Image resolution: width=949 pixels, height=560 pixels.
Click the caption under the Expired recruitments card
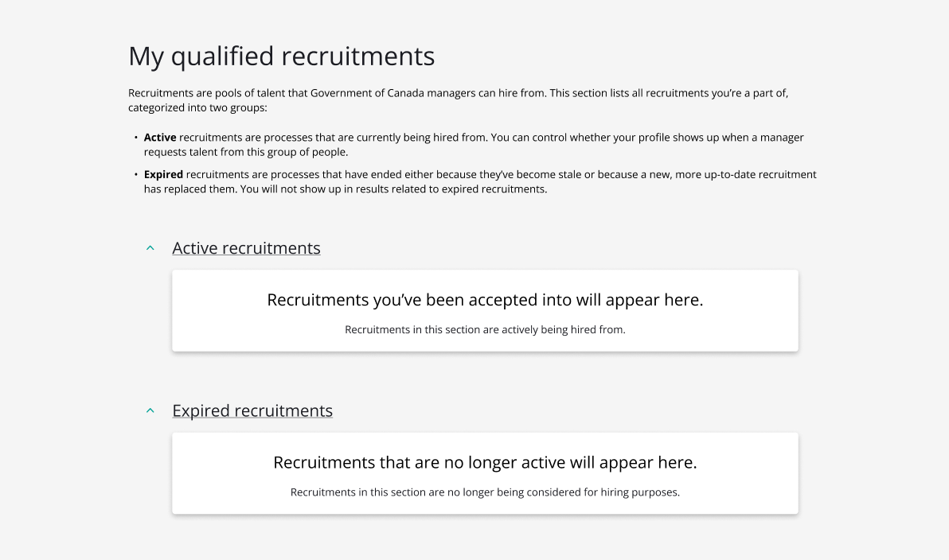(x=486, y=492)
